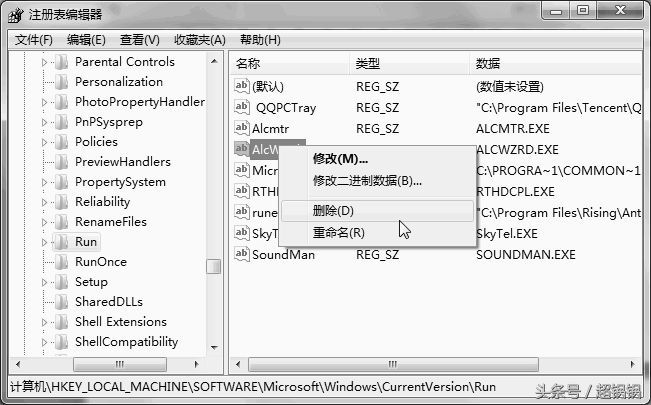Expand the Parental Controls key
The width and height of the screenshot is (651, 405).
click(x=44, y=62)
